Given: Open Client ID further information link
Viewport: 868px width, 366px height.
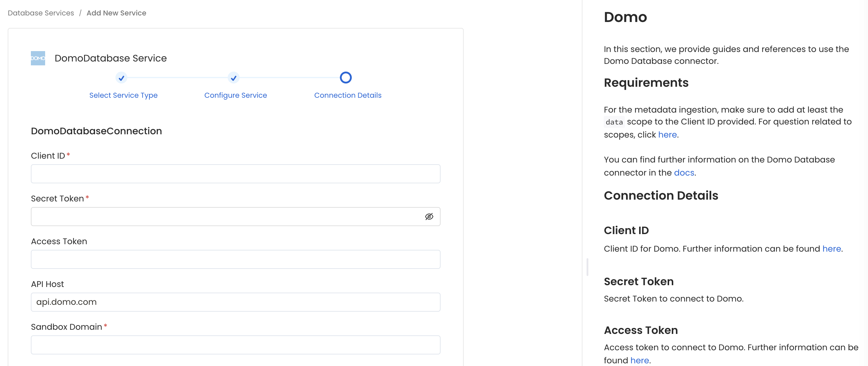Looking at the screenshot, I should pos(831,249).
